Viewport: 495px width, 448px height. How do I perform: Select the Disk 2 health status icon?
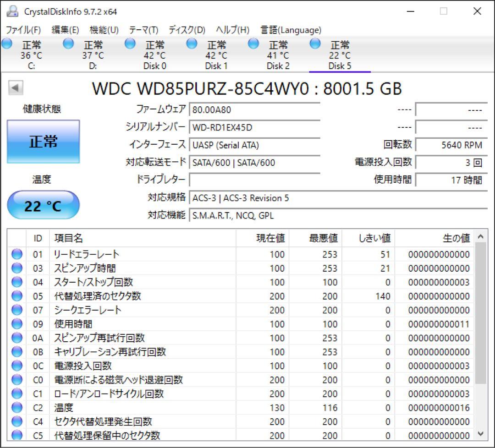pyautogui.click(x=253, y=44)
